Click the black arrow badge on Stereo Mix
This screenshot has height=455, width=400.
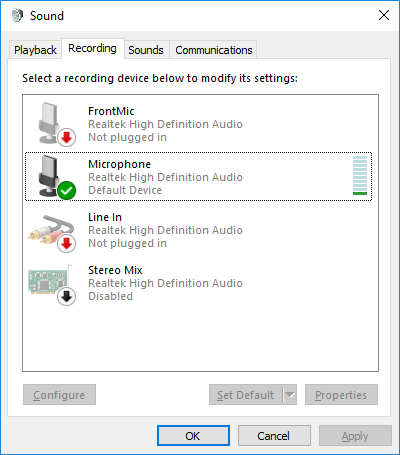coord(67,296)
